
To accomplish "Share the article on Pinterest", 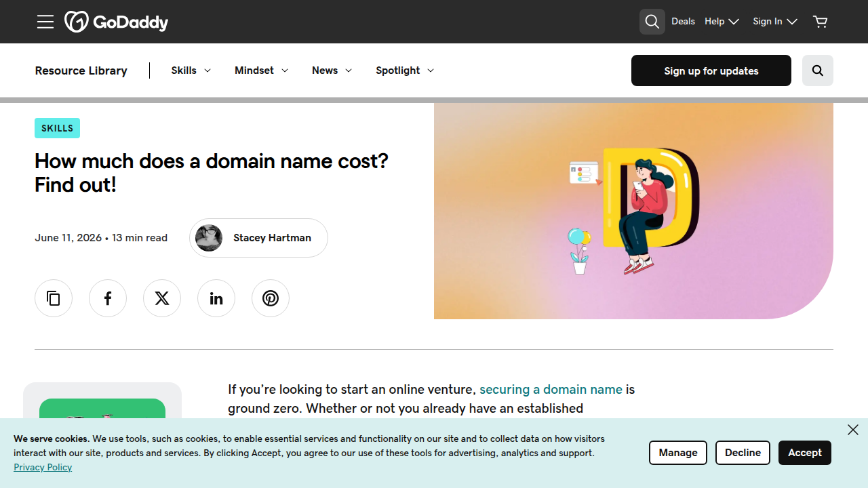I will [271, 298].
